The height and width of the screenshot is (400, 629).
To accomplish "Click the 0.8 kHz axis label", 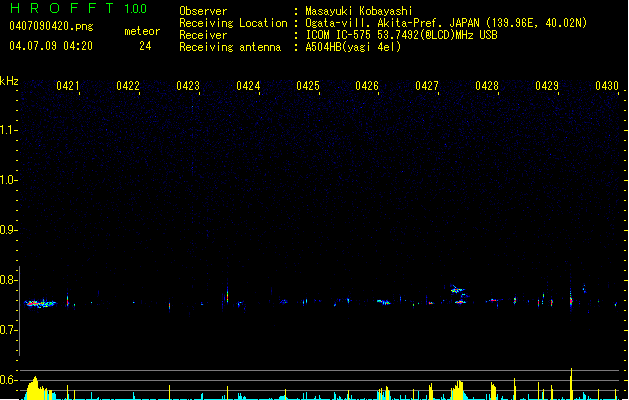I will point(8,280).
